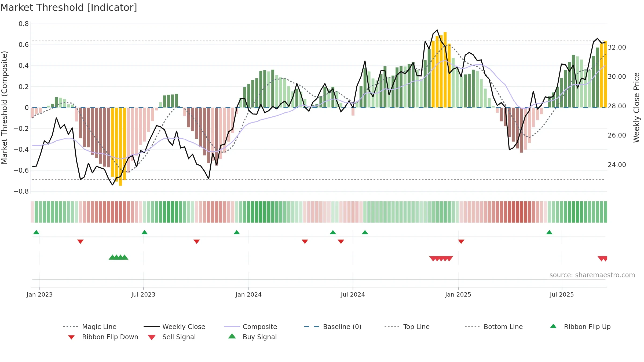Click the ribbon flip down marker in autumn 2023
This screenshot has width=644, height=362.
196,242
